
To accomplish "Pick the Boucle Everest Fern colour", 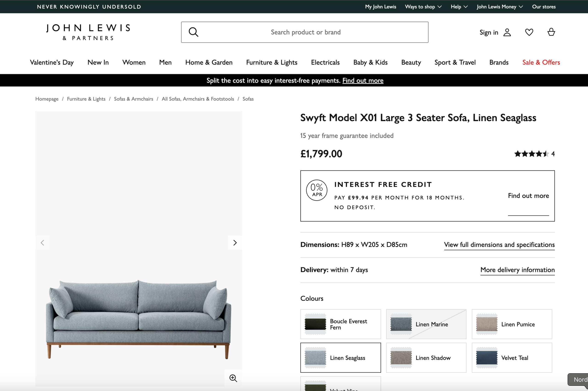I will click(x=340, y=324).
